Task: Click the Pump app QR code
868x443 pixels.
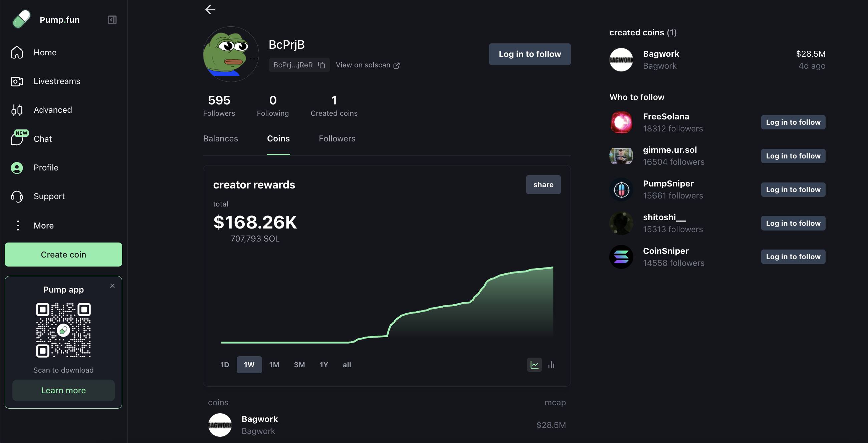Action: tap(63, 330)
